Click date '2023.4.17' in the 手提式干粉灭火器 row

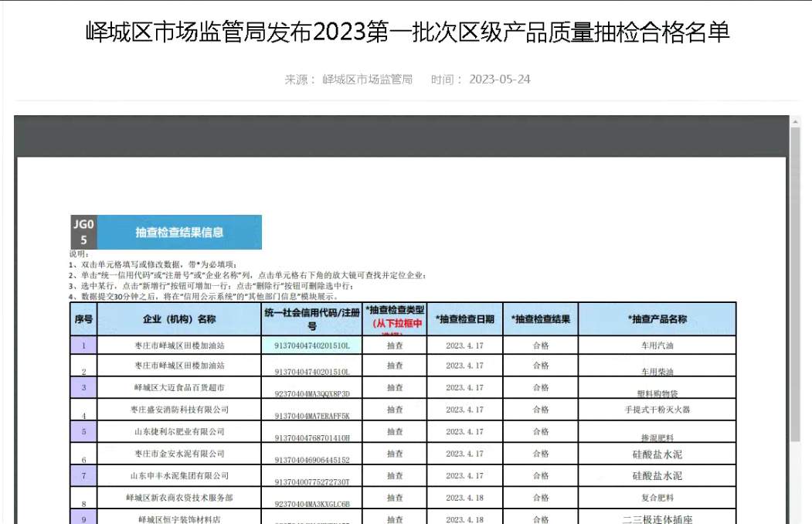pyautogui.click(x=464, y=410)
